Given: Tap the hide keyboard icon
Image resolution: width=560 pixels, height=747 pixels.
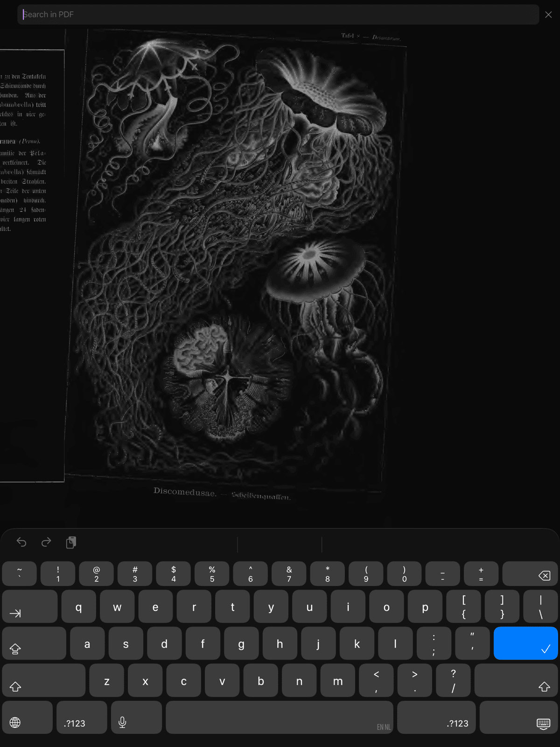Looking at the screenshot, I should tap(519, 717).
